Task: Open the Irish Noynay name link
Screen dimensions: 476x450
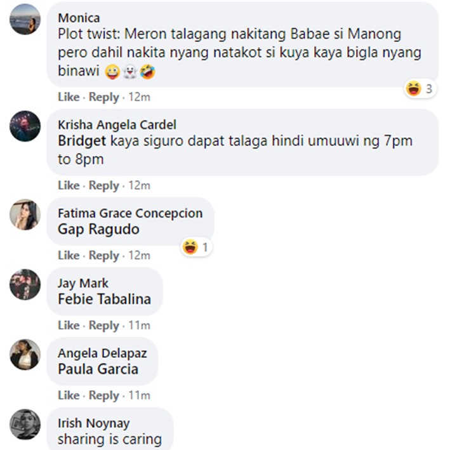Action: pos(94,423)
